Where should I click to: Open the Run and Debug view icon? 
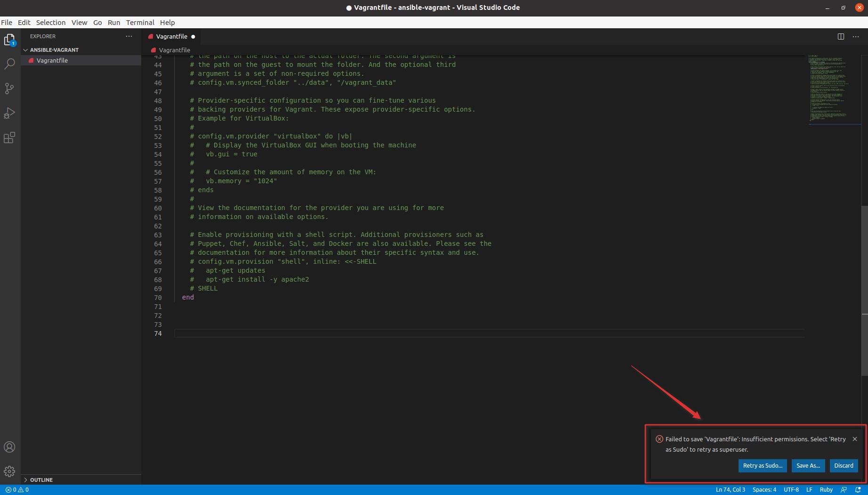pyautogui.click(x=9, y=113)
